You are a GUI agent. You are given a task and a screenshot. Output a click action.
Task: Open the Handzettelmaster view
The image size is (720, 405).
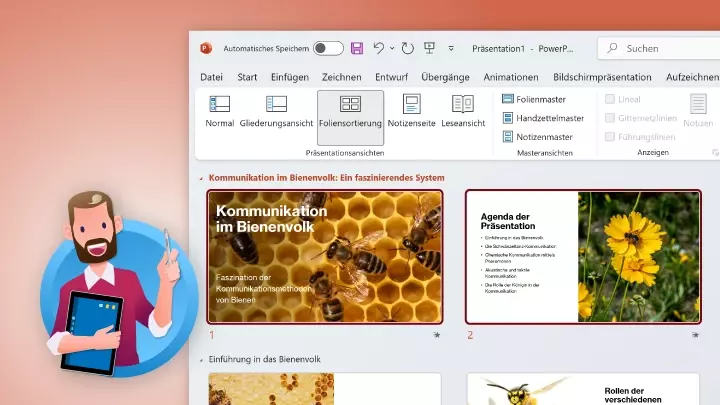pos(543,118)
